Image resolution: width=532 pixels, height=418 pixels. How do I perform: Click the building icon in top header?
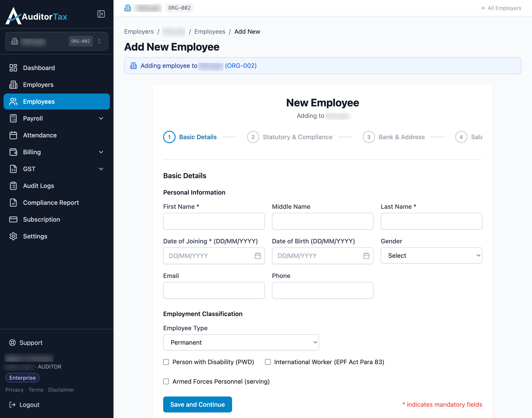pos(128,8)
